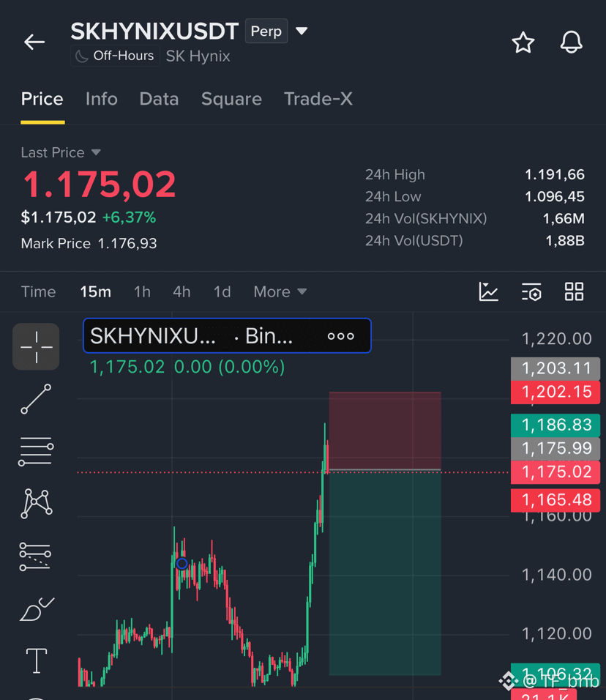Image resolution: width=606 pixels, height=700 pixels.
Task: Click the 1,175.99 gray price label
Action: pyautogui.click(x=555, y=448)
